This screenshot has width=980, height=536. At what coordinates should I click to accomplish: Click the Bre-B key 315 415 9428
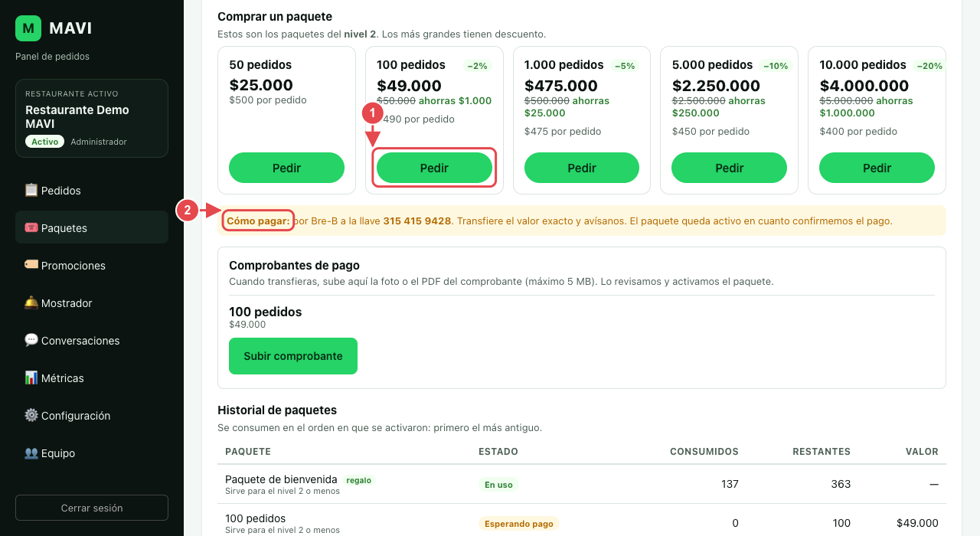(x=417, y=221)
